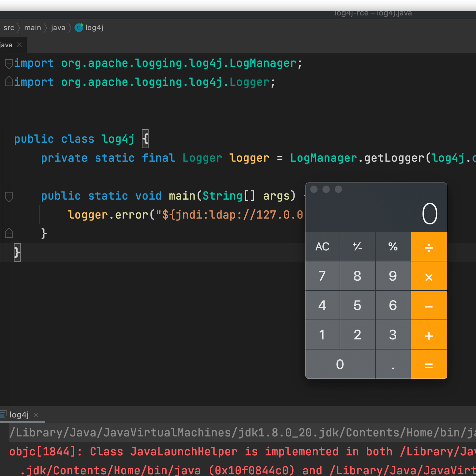This screenshot has height=476, width=476.
Task: Toggle the plus/minus sign in Calculator
Action: pyautogui.click(x=357, y=246)
